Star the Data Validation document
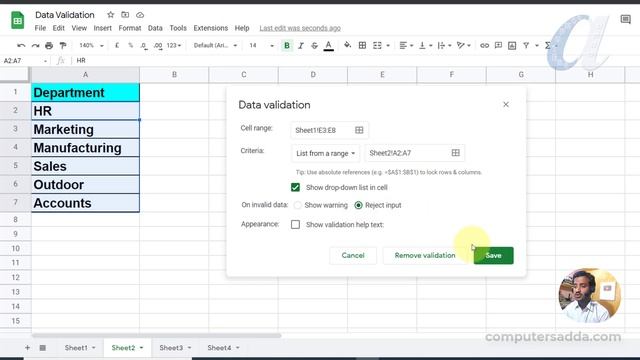This screenshot has width=640, height=360. coord(111,15)
